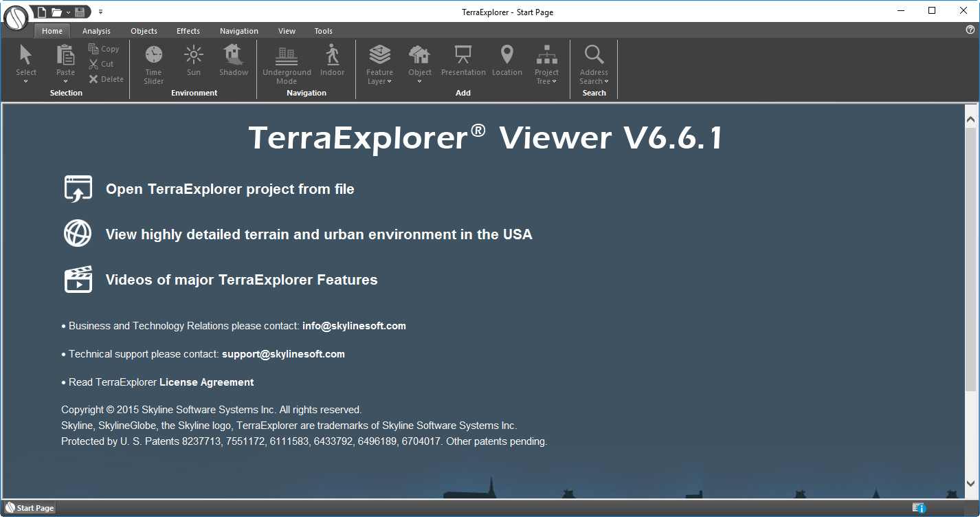Click the Paste clipboard icon
The height and width of the screenshot is (517, 980).
[65, 55]
